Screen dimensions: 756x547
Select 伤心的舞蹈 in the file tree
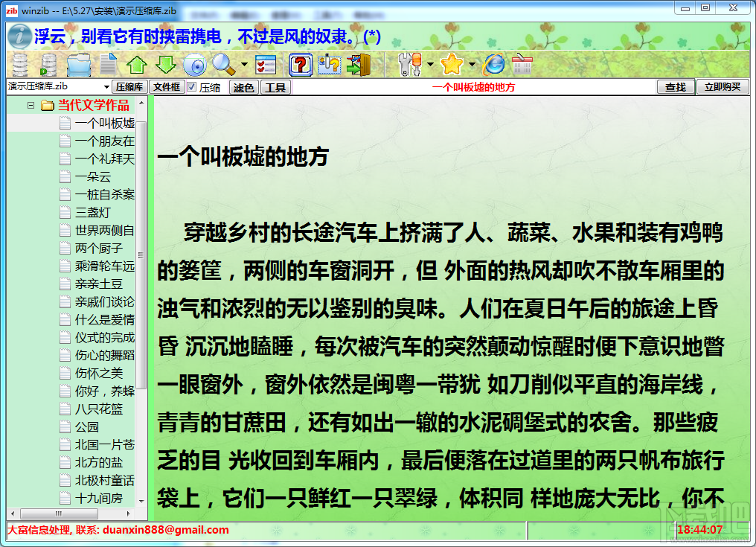(x=105, y=355)
